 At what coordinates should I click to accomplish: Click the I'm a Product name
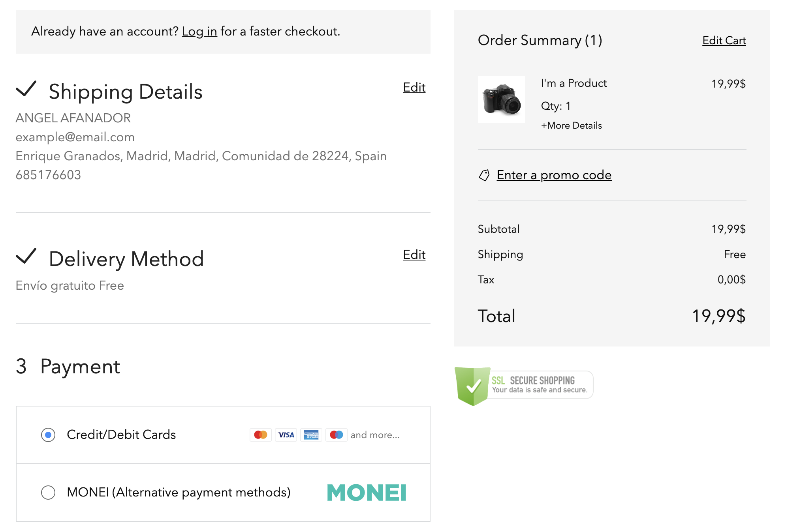(574, 83)
